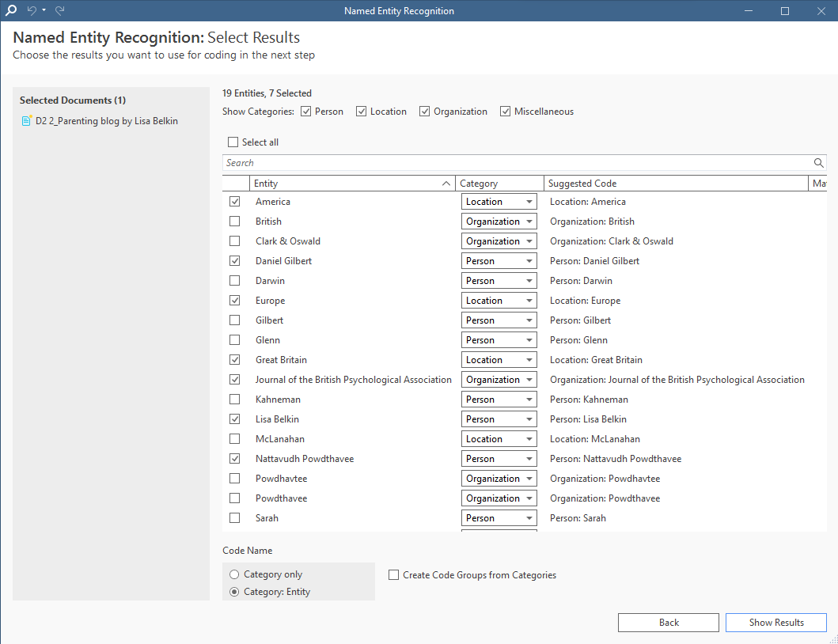Screen dimensions: 838x644
Task: Tick Create Code Groups from Categories
Action: click(393, 575)
